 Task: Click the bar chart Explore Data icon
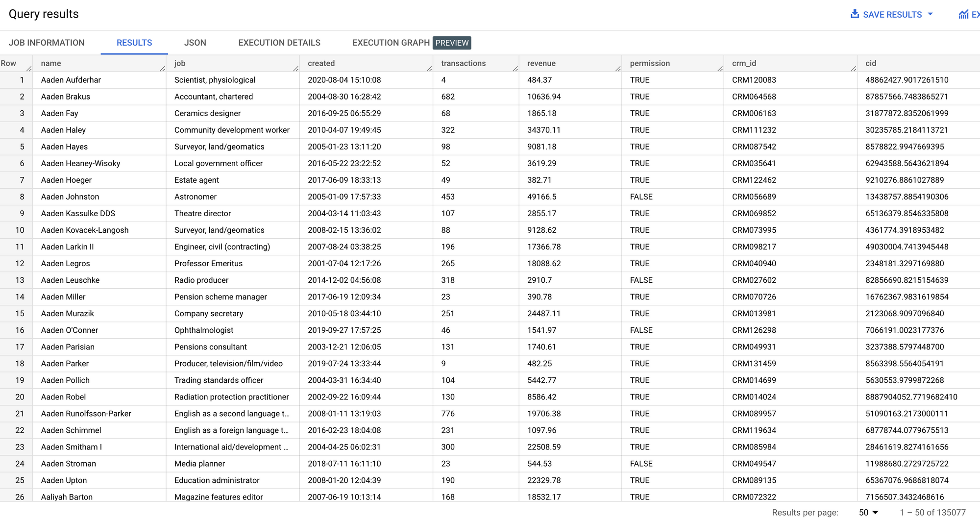coord(962,14)
